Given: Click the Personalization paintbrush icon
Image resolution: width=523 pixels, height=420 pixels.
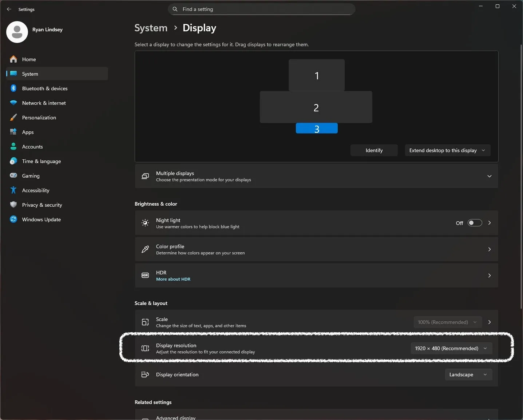Looking at the screenshot, I should coord(13,117).
